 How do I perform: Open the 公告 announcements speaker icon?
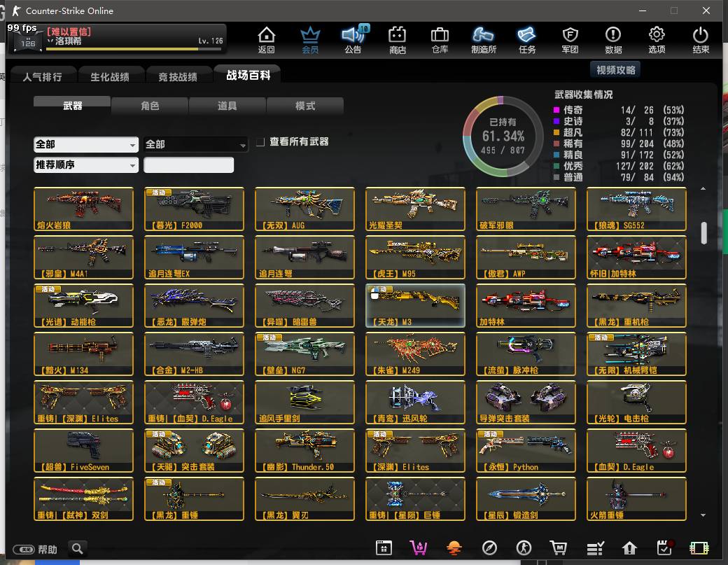click(x=353, y=40)
